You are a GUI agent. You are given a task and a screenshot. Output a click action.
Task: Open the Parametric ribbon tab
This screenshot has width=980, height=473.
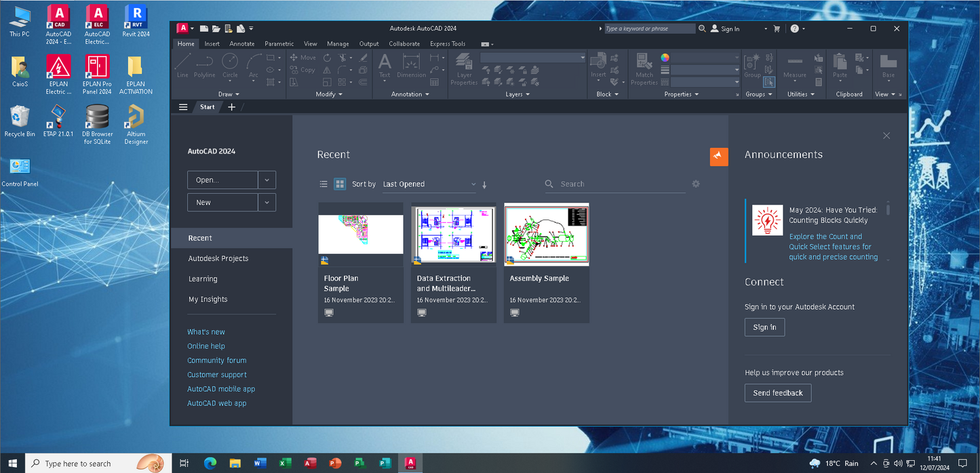click(x=279, y=44)
